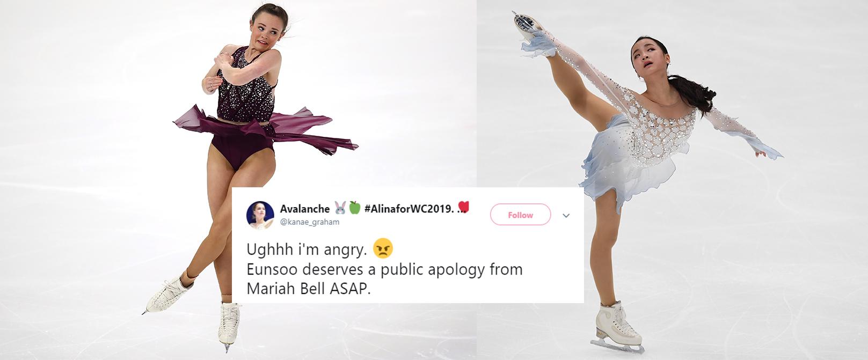This screenshot has width=868, height=360.
Task: Click the 'Mariah Bell ASAP.' text line
Action: coord(309,288)
